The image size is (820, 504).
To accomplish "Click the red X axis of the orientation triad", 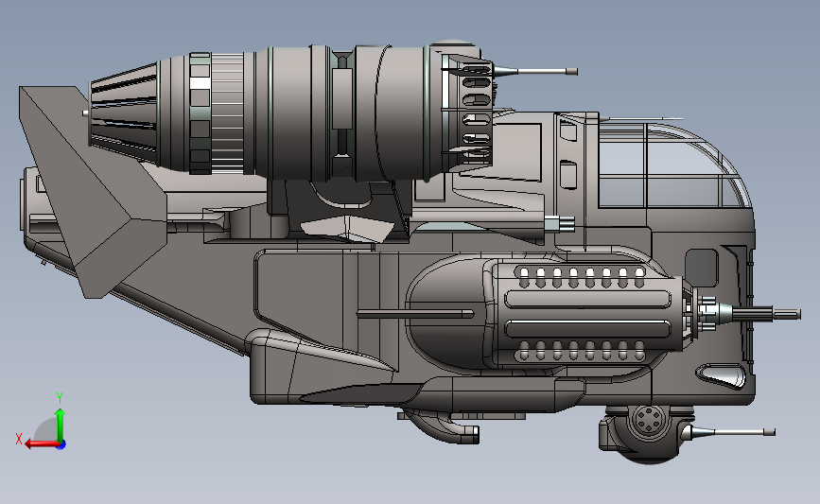I will pos(42,444).
